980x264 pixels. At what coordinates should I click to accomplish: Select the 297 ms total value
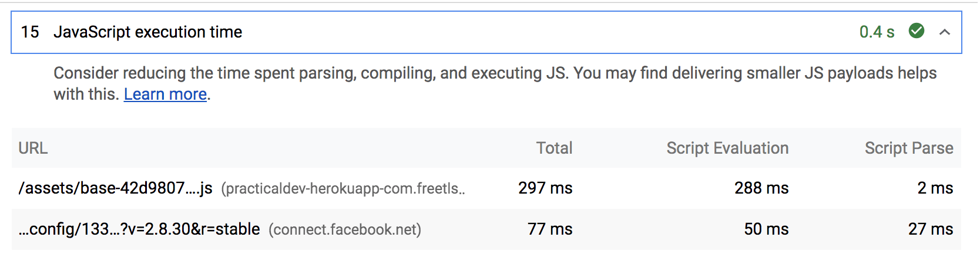[x=545, y=188]
